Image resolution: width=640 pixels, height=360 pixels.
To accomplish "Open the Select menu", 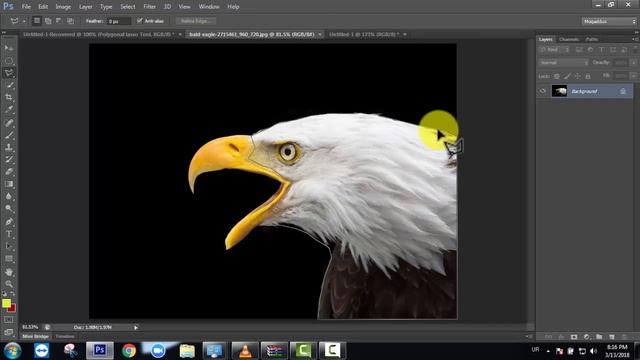I will [127, 7].
